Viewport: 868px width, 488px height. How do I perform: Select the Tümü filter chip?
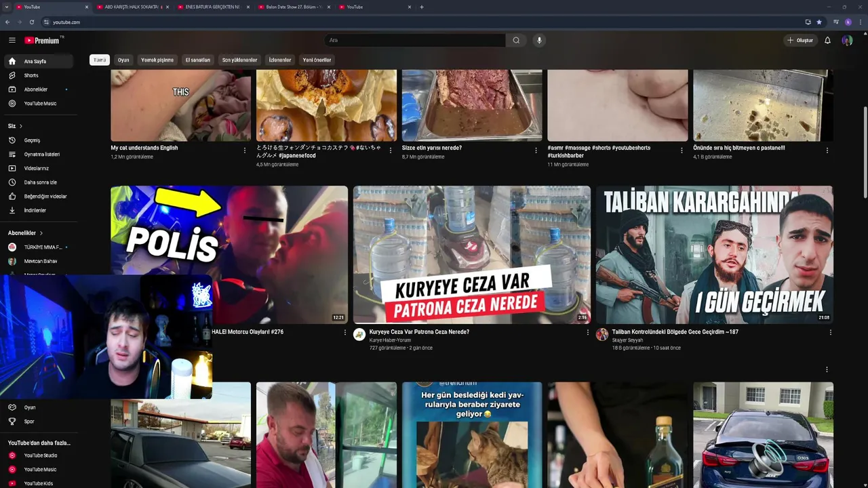[x=100, y=60]
